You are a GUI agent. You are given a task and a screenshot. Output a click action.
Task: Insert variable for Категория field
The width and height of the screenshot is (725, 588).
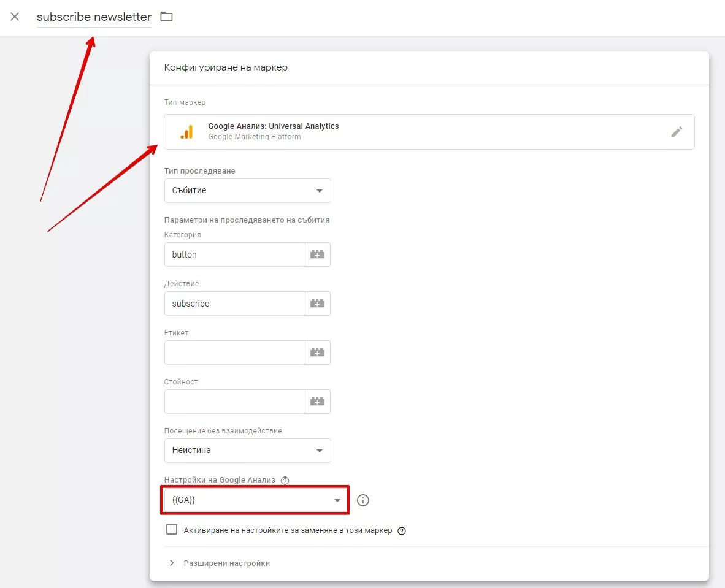318,254
